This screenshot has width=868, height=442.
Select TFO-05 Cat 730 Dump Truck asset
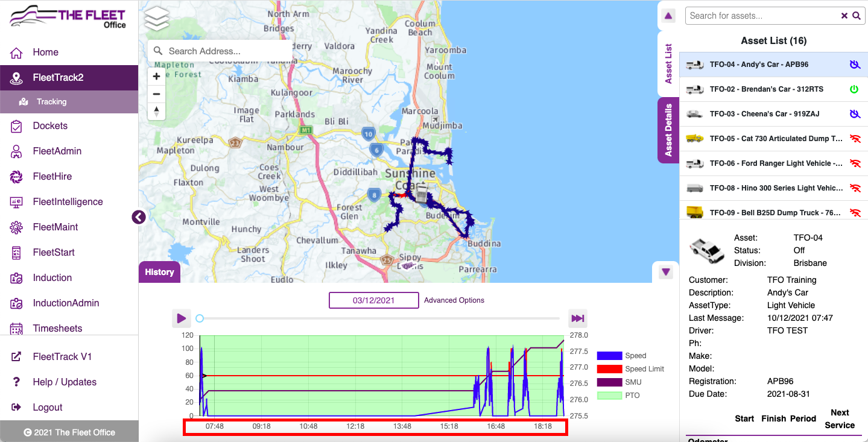[774, 139]
